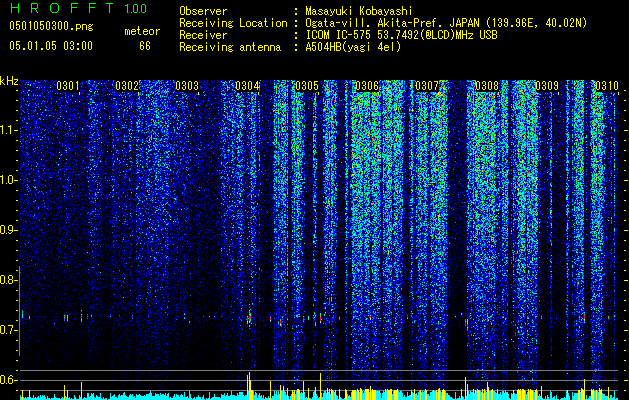Click the kHz axis unit label

tap(9, 81)
